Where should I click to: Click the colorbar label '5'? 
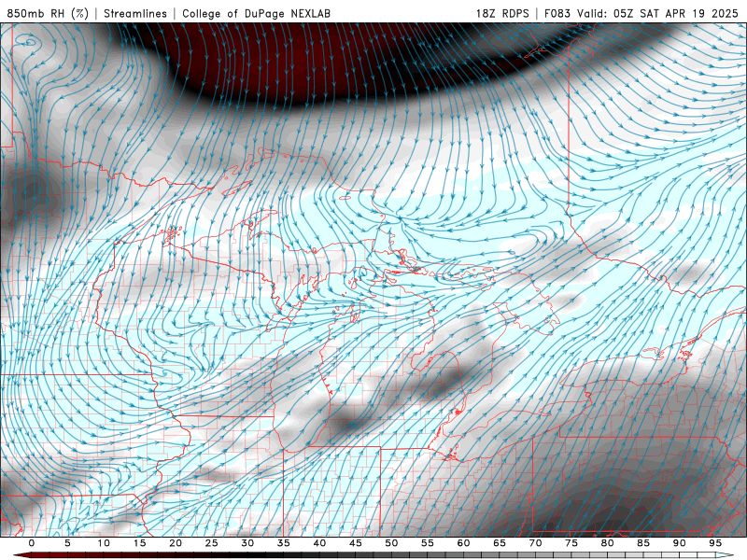click(x=67, y=543)
